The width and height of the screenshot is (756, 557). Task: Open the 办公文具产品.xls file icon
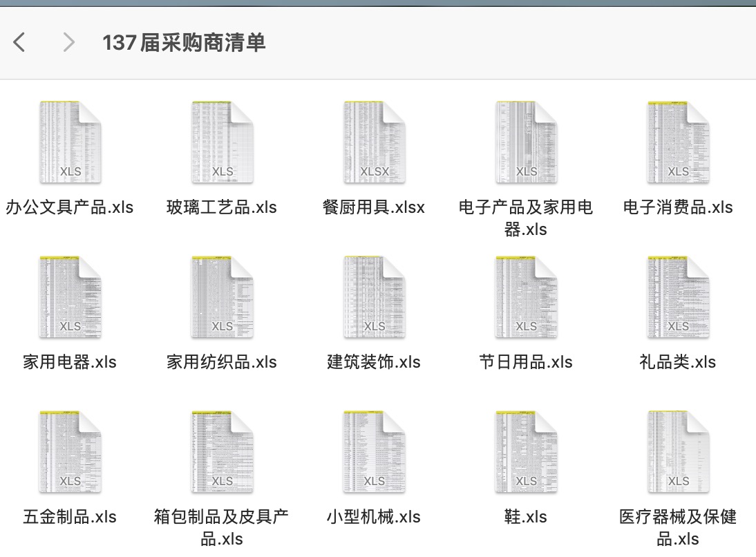pos(69,142)
